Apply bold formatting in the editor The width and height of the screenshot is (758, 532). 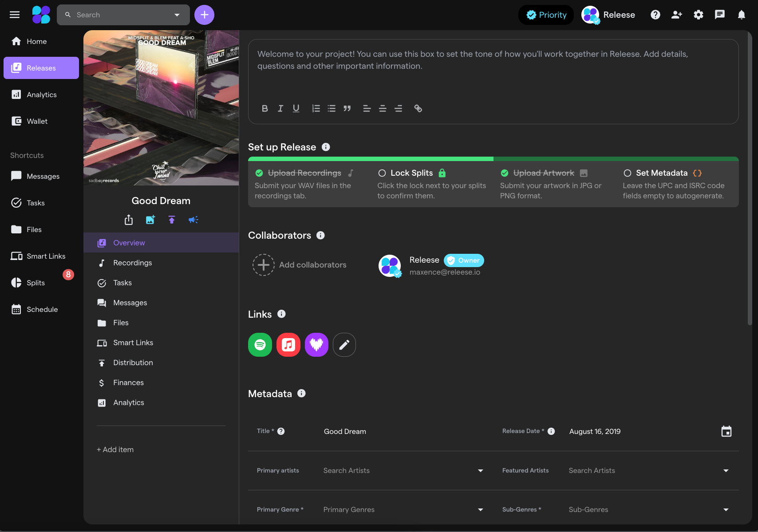pyautogui.click(x=265, y=108)
